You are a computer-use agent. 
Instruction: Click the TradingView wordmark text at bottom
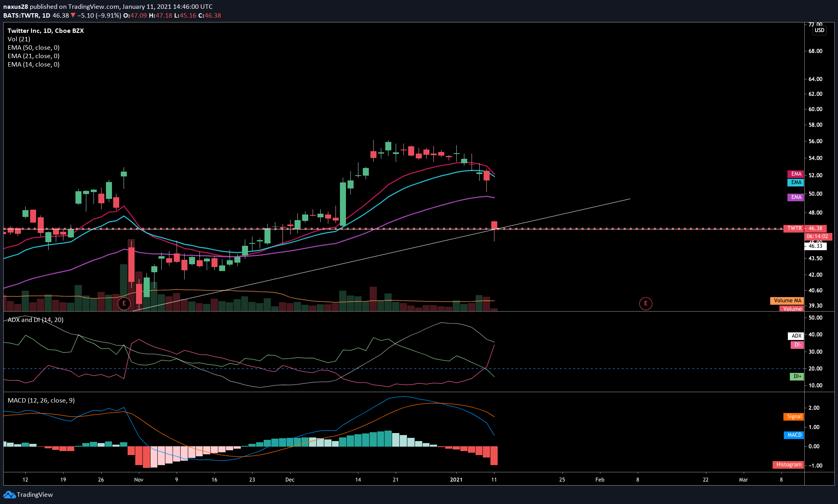tap(35, 495)
